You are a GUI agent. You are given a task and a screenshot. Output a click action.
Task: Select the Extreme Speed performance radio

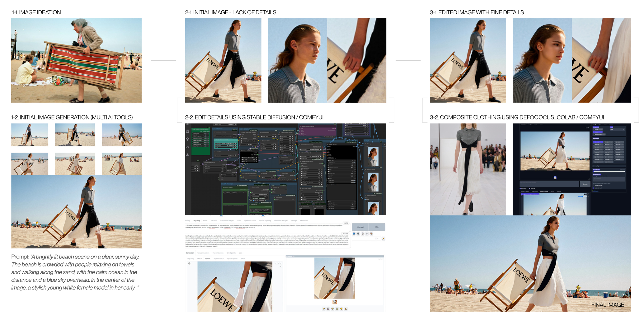pos(599,135)
